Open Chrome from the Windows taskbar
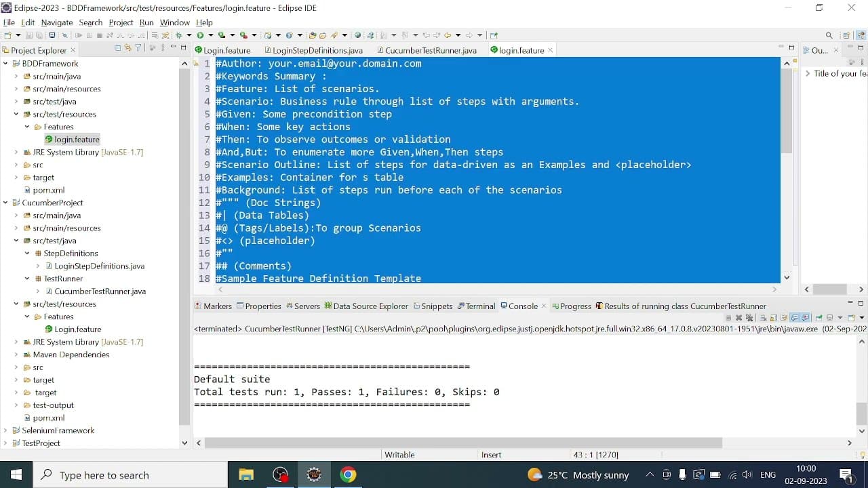Viewport: 868px width, 488px height. tap(348, 475)
